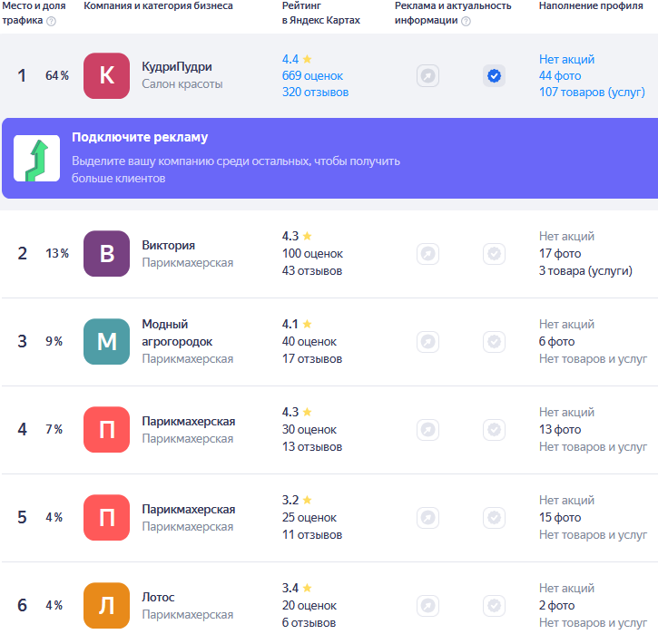658x644 pixels.
Task: Click the '43 отзывов' value
Action: click(312, 271)
